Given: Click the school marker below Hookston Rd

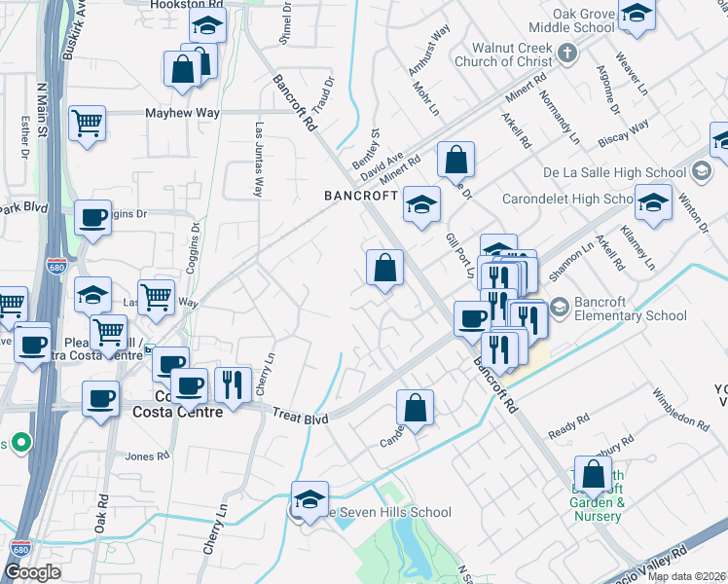Looking at the screenshot, I should tap(208, 26).
